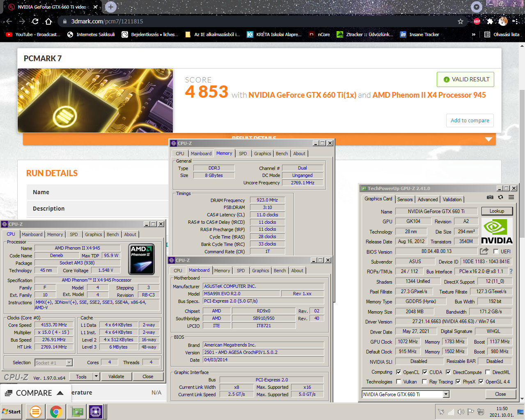Click the BIOS export share icon in GPU-Z
The width and height of the screenshot is (525, 420).
[x=484, y=251]
